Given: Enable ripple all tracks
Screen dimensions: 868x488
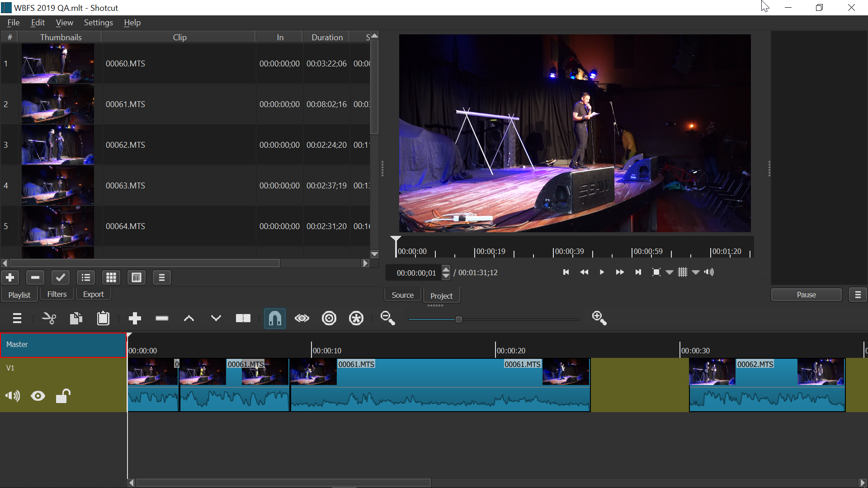Looking at the screenshot, I should pyautogui.click(x=356, y=318).
